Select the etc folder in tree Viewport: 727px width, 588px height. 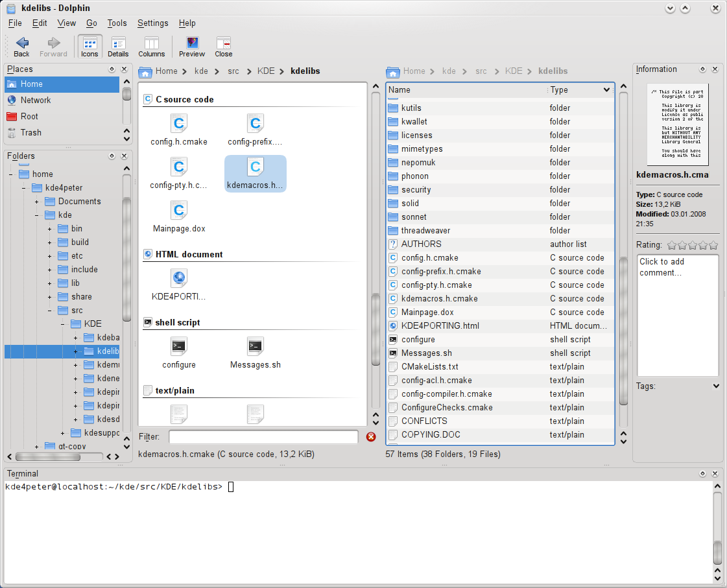(x=77, y=256)
